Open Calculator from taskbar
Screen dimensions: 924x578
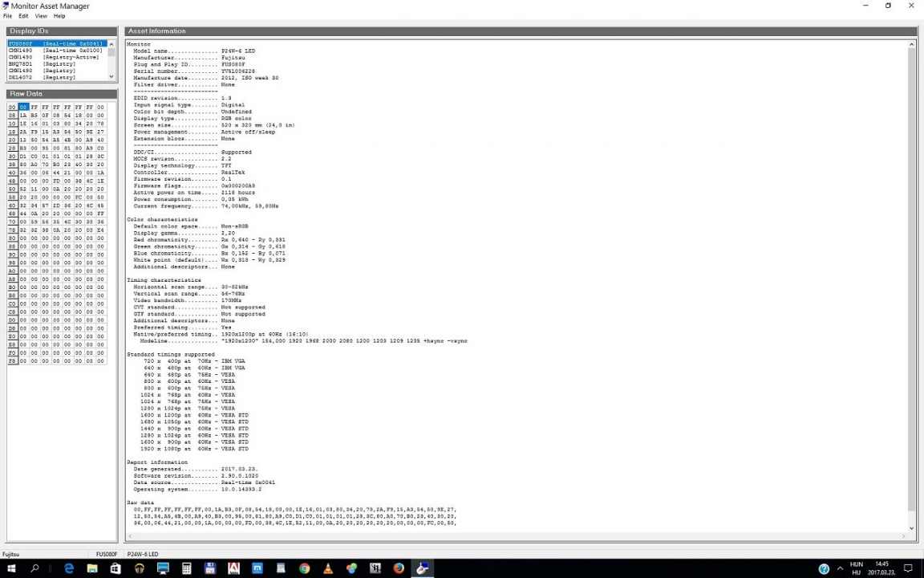[x=187, y=568]
